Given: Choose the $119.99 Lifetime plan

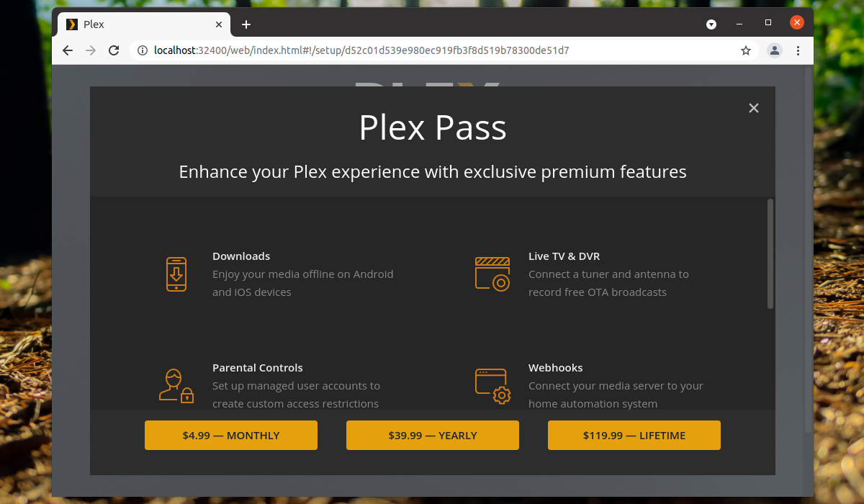Looking at the screenshot, I should click(x=634, y=436).
